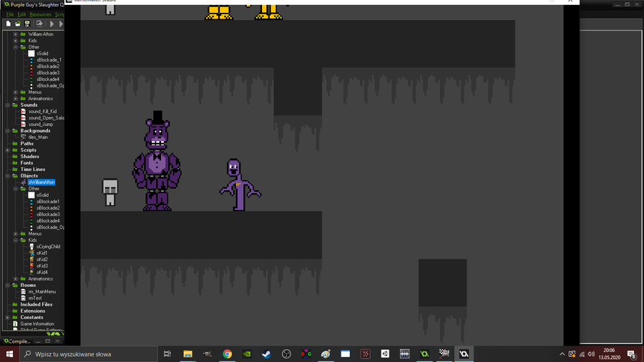
Task: Expand the William Afton sprites folder
Action: coord(16,34)
